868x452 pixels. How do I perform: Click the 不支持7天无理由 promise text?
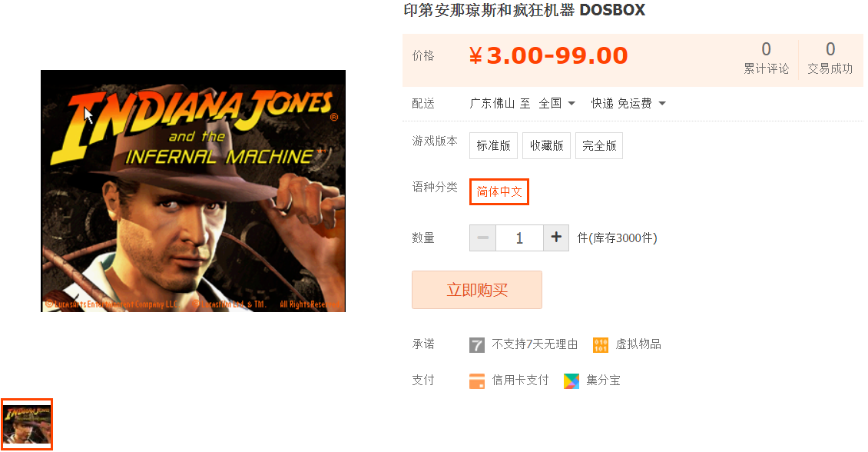click(x=535, y=344)
